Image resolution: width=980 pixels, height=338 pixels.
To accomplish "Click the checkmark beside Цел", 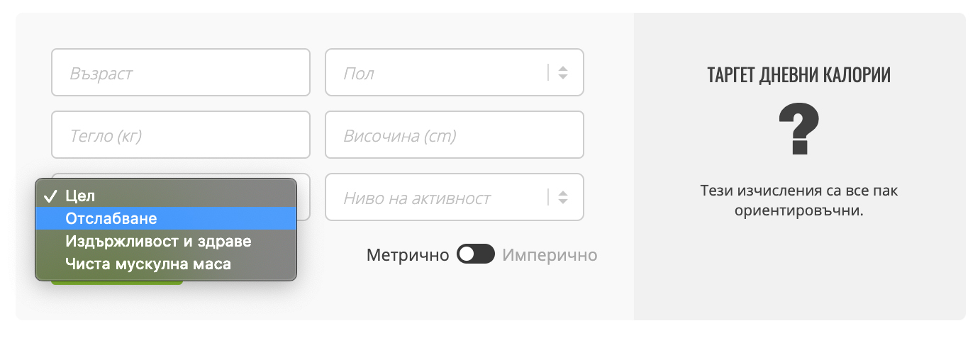I will pos(50,196).
